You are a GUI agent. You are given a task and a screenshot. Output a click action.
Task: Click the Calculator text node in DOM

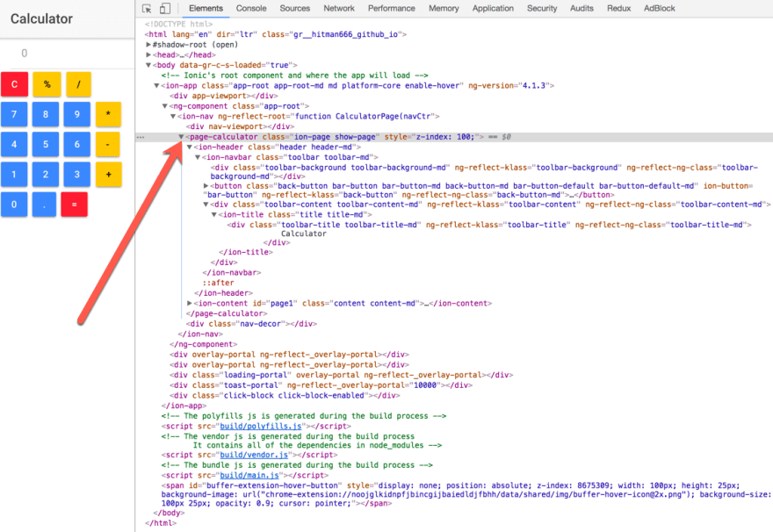pyautogui.click(x=304, y=234)
